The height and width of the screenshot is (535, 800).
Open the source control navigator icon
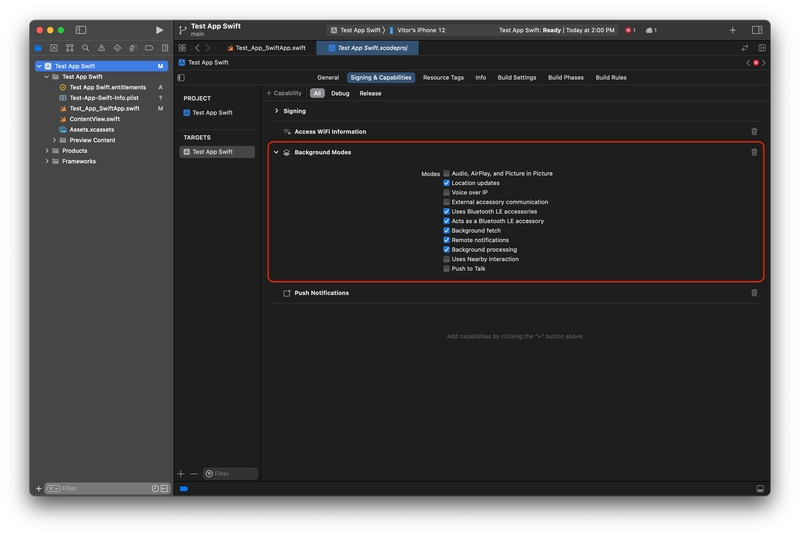[x=54, y=48]
